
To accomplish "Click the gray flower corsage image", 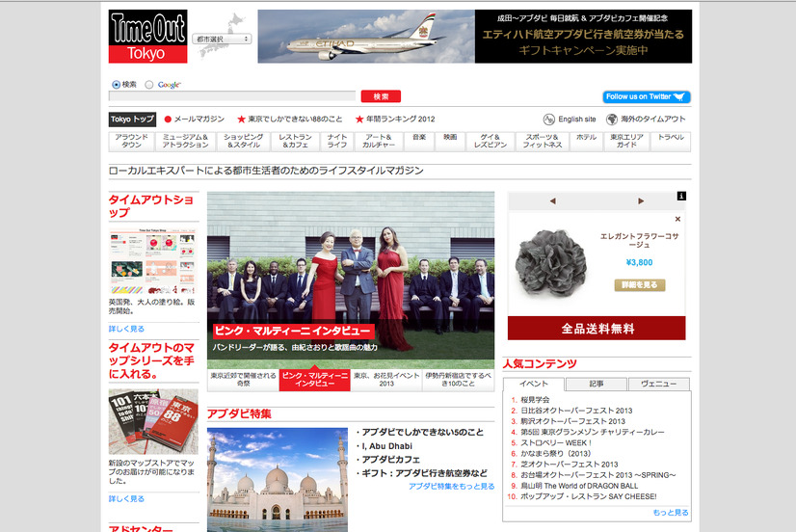I will (551, 262).
